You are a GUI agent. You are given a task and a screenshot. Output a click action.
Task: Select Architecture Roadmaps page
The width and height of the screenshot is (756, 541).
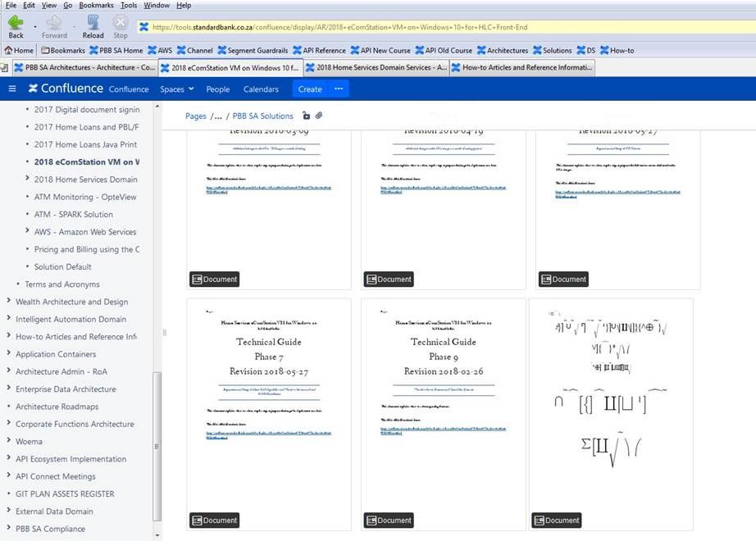point(57,407)
